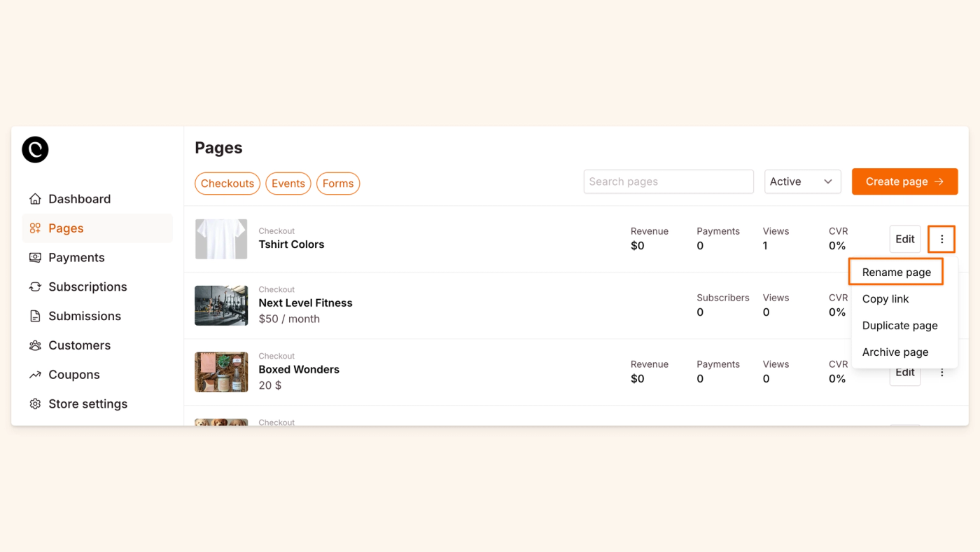Image resolution: width=980 pixels, height=552 pixels.
Task: Click the Boxed Wonders page title
Action: click(299, 370)
